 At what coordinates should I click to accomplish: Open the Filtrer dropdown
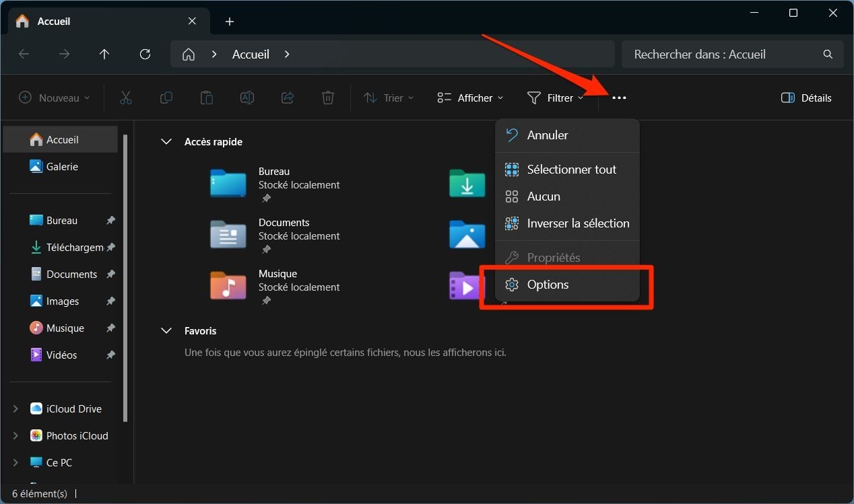coord(556,98)
